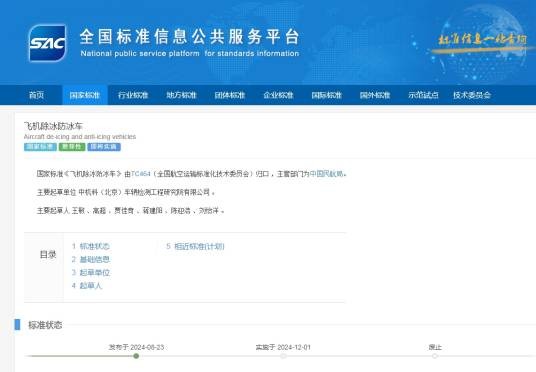This screenshot has height=372, width=536.
Task: Click the 目录 contents label
Action: [x=48, y=255]
